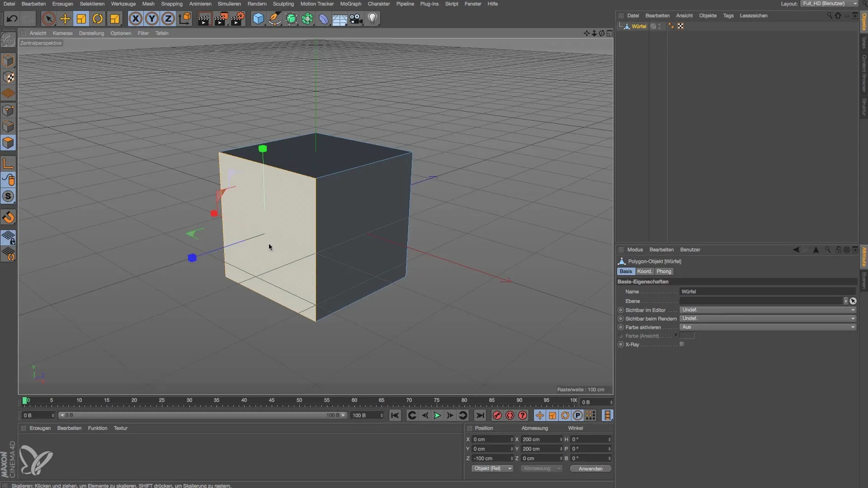Enable the axis modification tool
Viewport: 868px width, 488px height.
tap(8, 164)
